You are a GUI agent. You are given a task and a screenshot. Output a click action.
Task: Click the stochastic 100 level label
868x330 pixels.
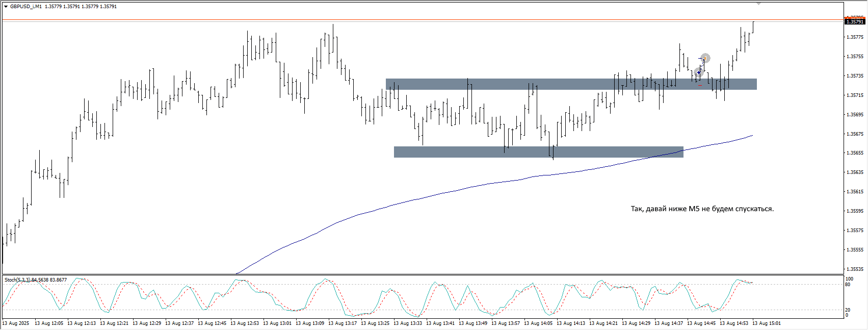click(x=849, y=279)
